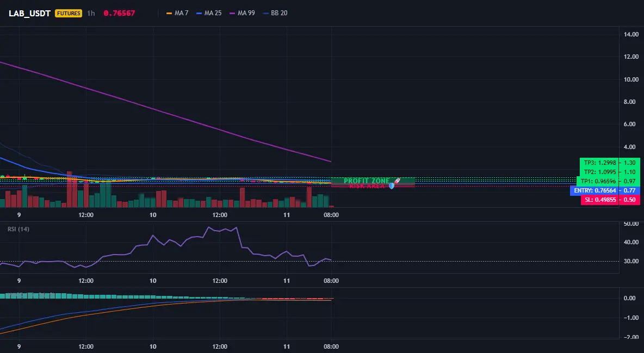Click the red current price 0.76567
Screen dimensions: 644x353
coord(119,13)
